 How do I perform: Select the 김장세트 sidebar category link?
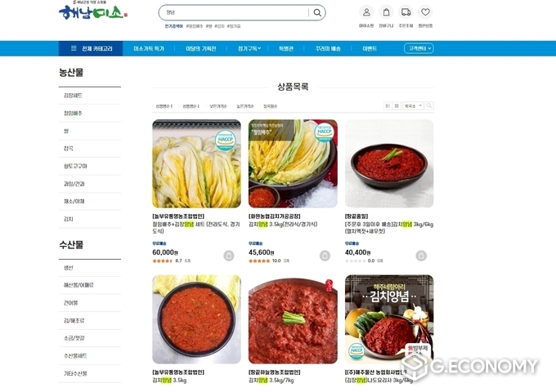click(73, 96)
